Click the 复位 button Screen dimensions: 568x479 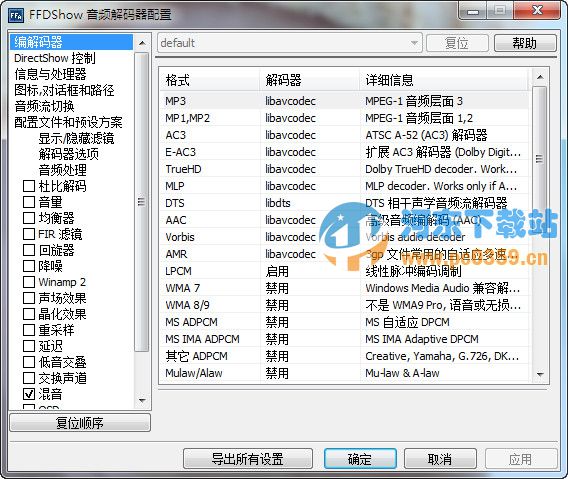457,43
